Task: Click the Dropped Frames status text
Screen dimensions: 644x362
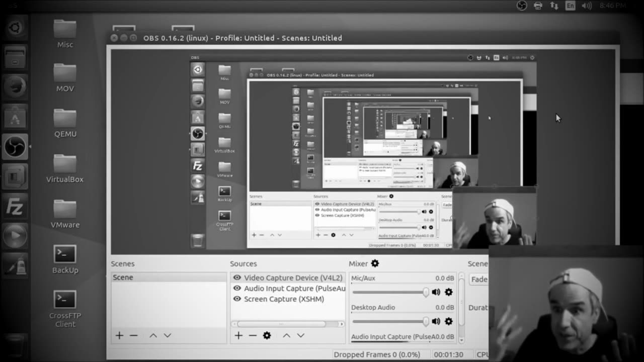Action: click(x=377, y=354)
